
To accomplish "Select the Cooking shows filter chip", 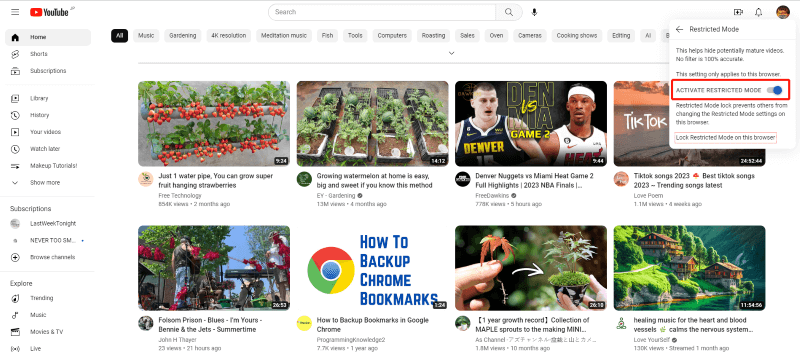I will (x=577, y=36).
